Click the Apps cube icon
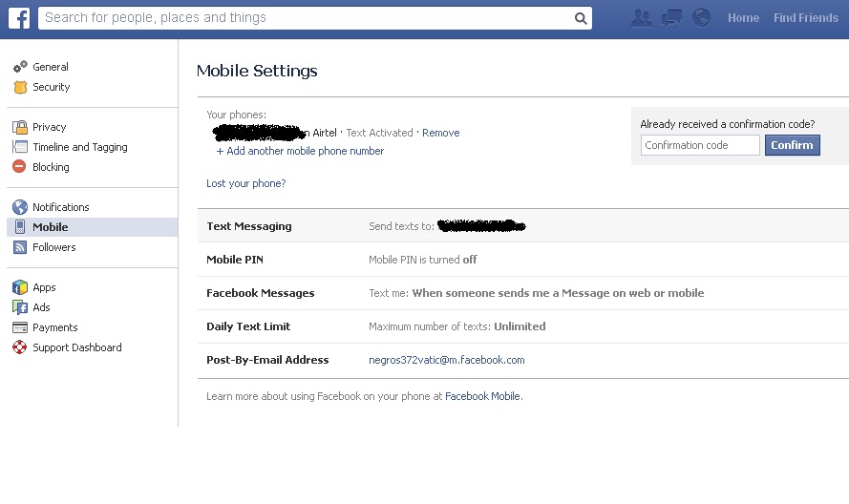The image size is (849, 504). tap(20, 287)
